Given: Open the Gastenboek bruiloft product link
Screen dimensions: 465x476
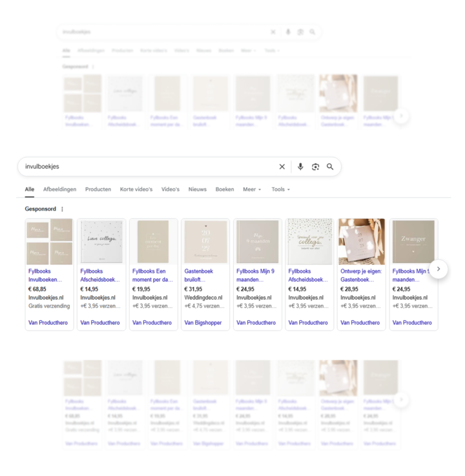Looking at the screenshot, I should (x=199, y=275).
